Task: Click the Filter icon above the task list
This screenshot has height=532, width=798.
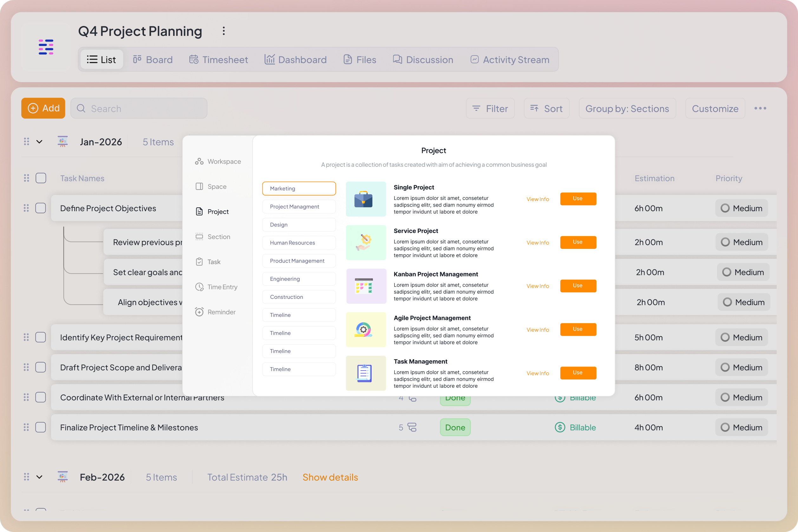Action: (x=477, y=108)
